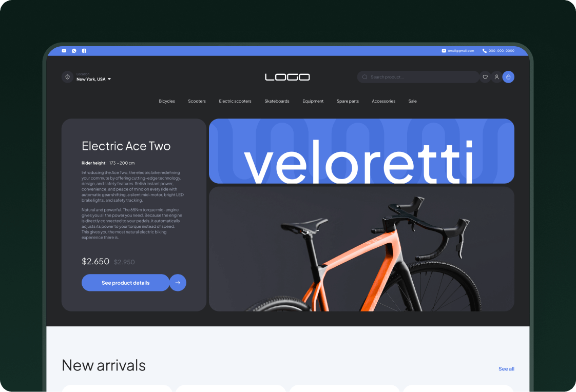576x392 pixels.
Task: Focus the Search product input field
Action: (418, 77)
